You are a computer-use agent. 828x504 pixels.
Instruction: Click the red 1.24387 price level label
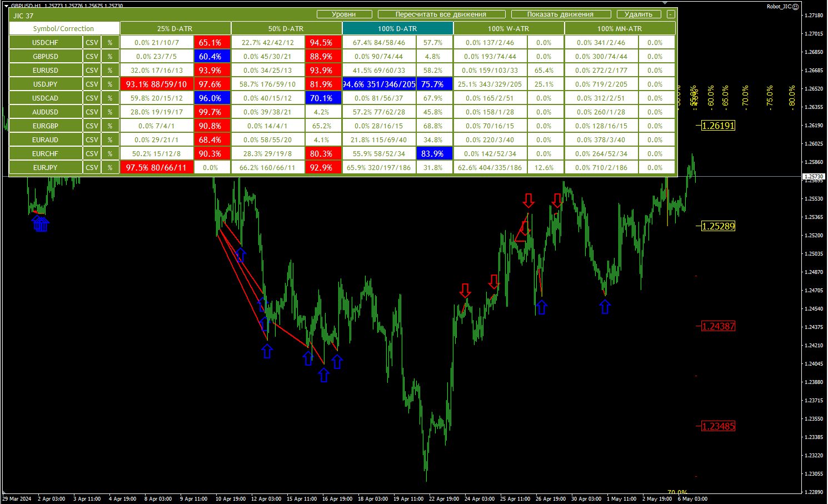(x=719, y=326)
